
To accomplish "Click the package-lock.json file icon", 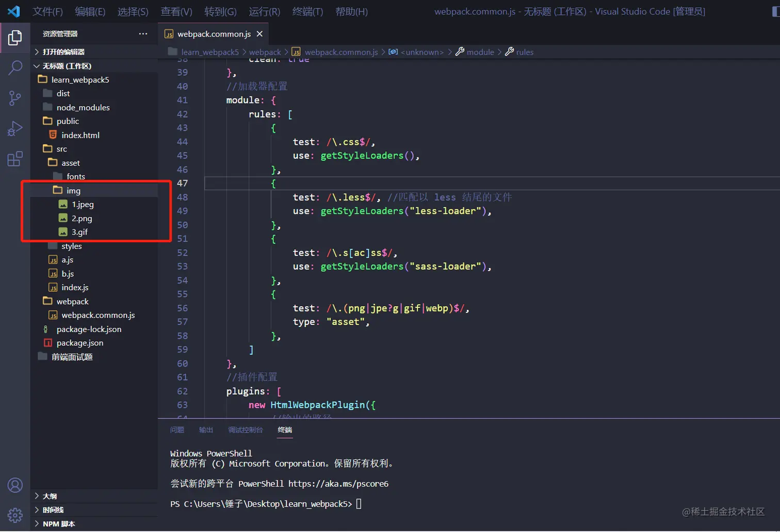I will [46, 329].
